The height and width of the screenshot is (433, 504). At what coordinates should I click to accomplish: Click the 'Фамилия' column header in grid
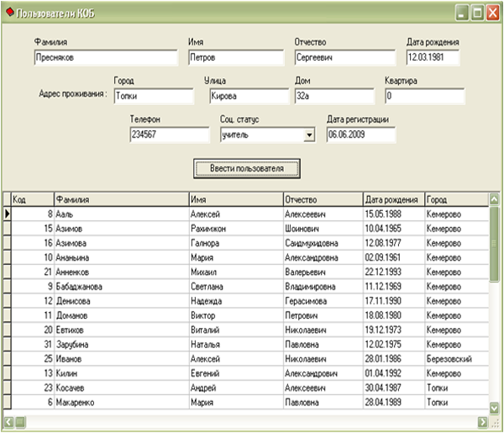(x=120, y=200)
